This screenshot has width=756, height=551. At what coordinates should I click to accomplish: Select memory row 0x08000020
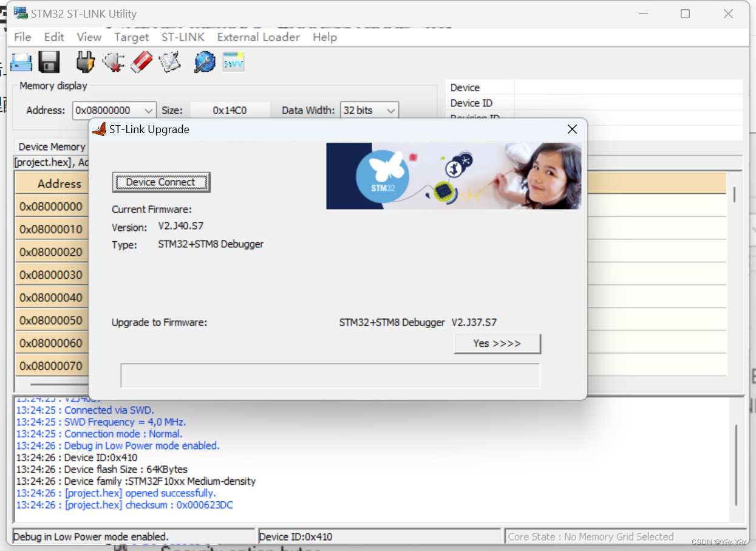[52, 252]
